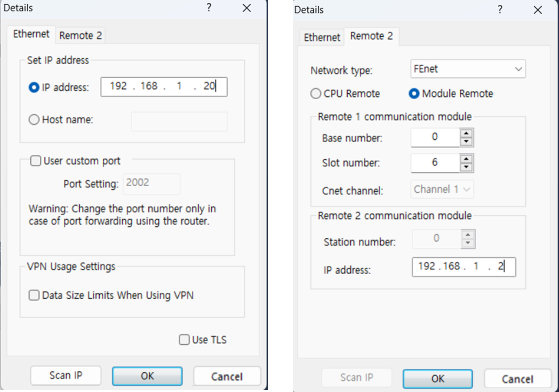The image size is (559, 392).
Task: Click the help question mark on left Details dialog
Action: click(209, 8)
